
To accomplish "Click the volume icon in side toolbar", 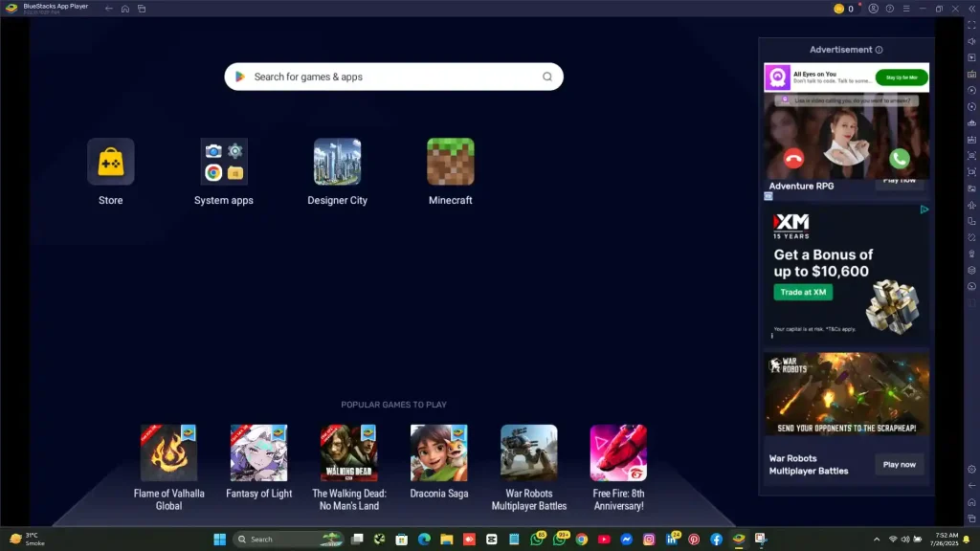I will coord(972,41).
